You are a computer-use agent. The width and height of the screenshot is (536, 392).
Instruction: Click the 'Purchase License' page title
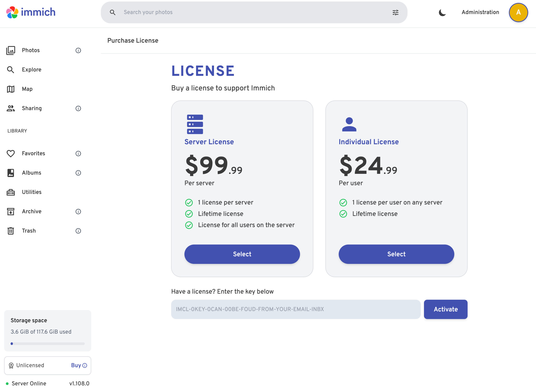(x=133, y=41)
